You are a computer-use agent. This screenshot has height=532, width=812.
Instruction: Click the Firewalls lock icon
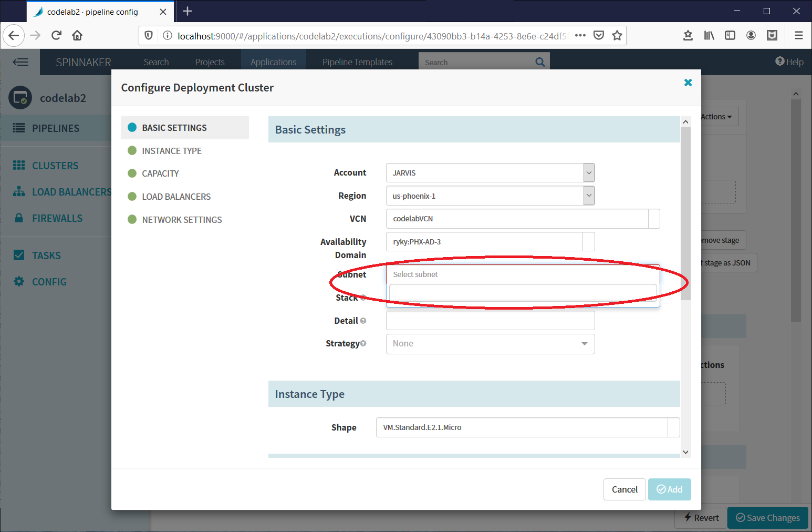click(x=19, y=218)
